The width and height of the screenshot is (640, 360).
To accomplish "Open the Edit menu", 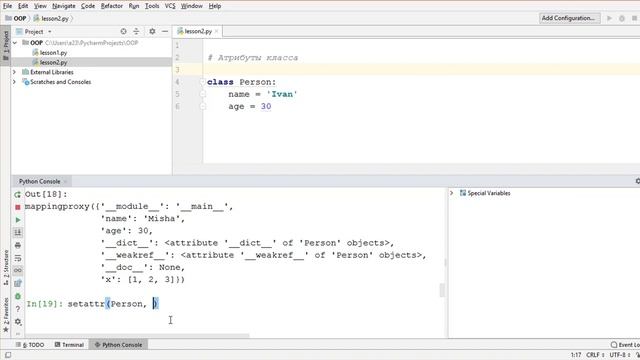I will coord(23,6).
